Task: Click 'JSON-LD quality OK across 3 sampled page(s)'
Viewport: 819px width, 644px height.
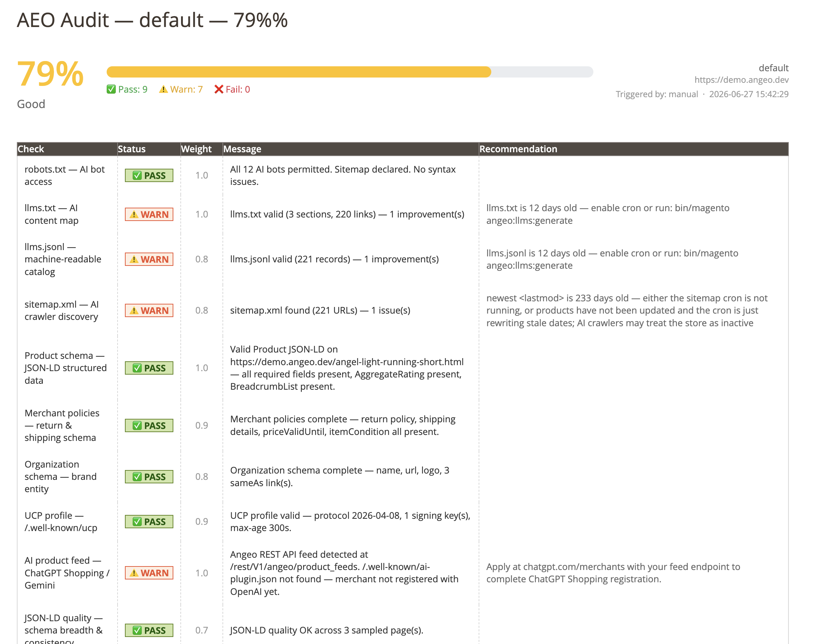Action: tap(326, 630)
